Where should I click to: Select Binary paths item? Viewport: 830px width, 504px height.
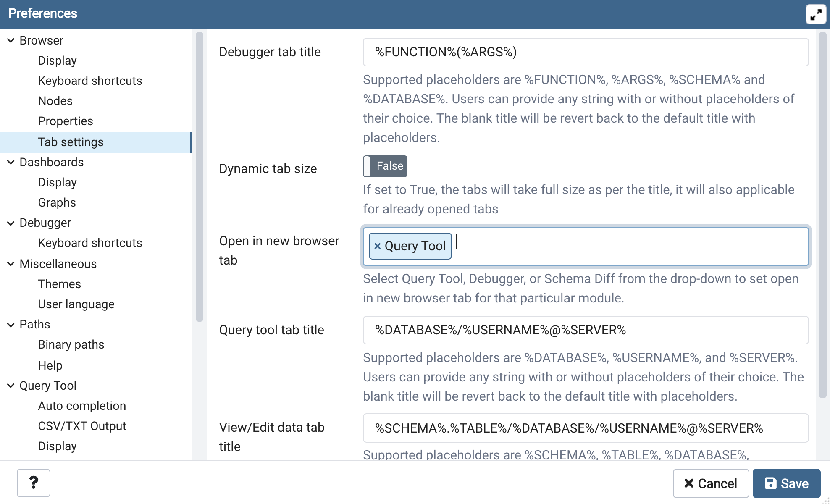coord(71,345)
